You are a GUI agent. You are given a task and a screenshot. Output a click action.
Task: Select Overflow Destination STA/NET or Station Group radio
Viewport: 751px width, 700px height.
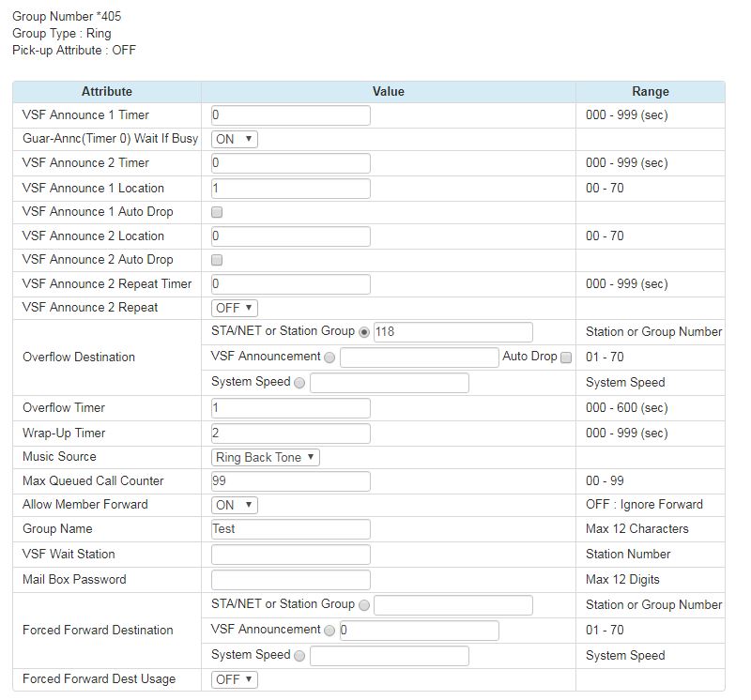[x=364, y=332]
